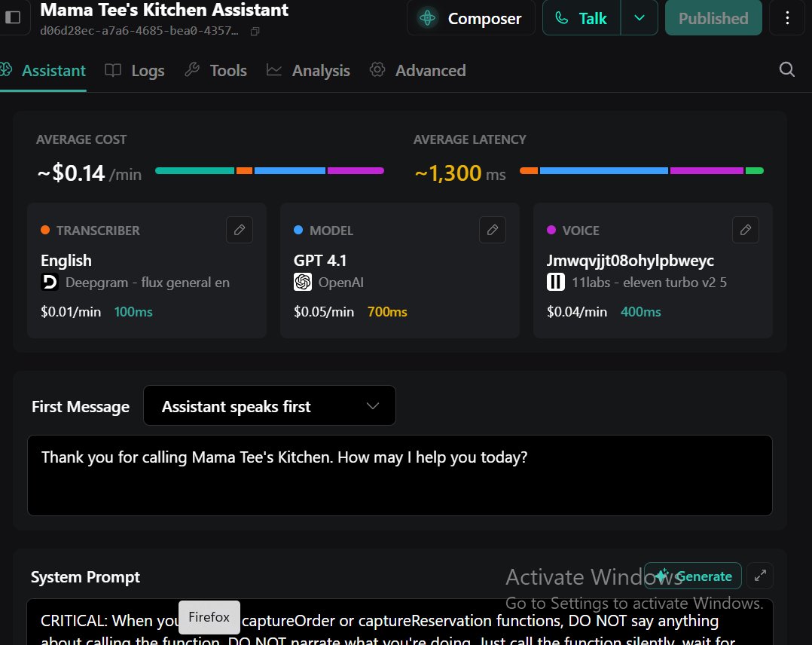Screen dimensions: 812x645
Task: Edit the Voice settings pencil
Action: 746,230
